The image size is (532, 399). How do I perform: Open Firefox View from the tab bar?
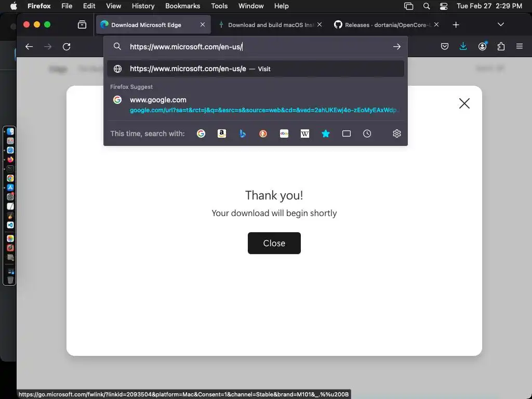(82, 25)
